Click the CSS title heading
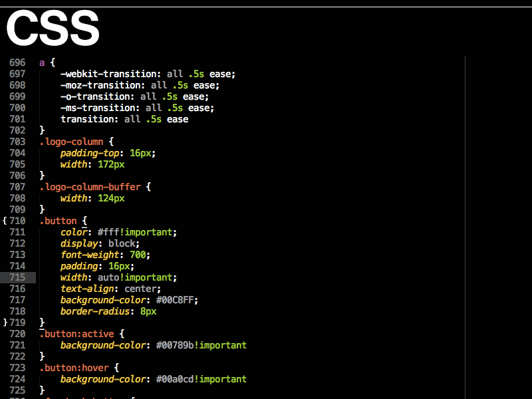The image size is (532, 399). 52,27
